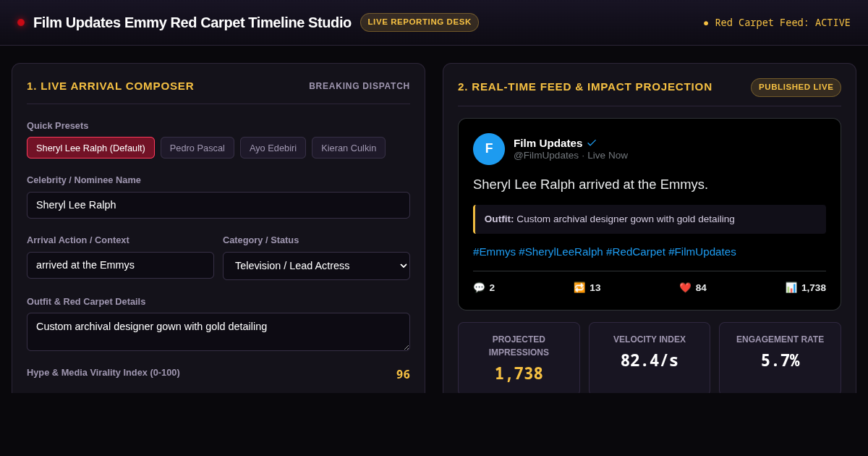Click the retweet count 13
868x456 pixels.
pos(595,287)
